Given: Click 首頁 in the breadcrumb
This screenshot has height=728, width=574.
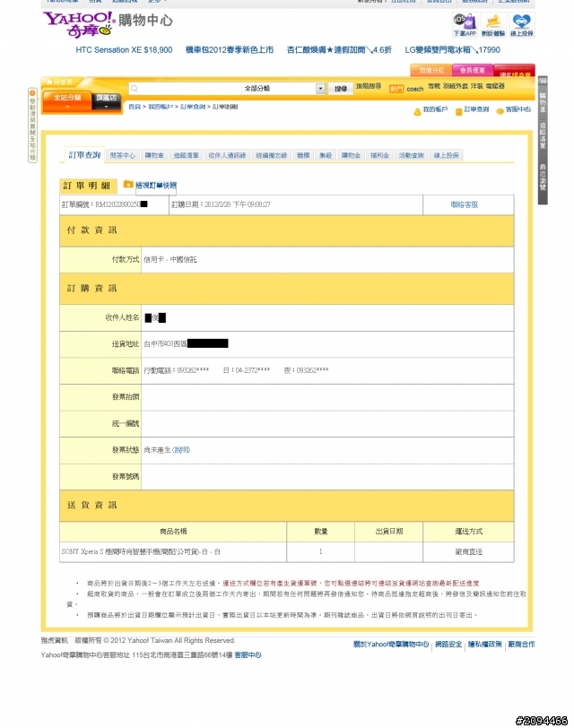Looking at the screenshot, I should 135,107.
